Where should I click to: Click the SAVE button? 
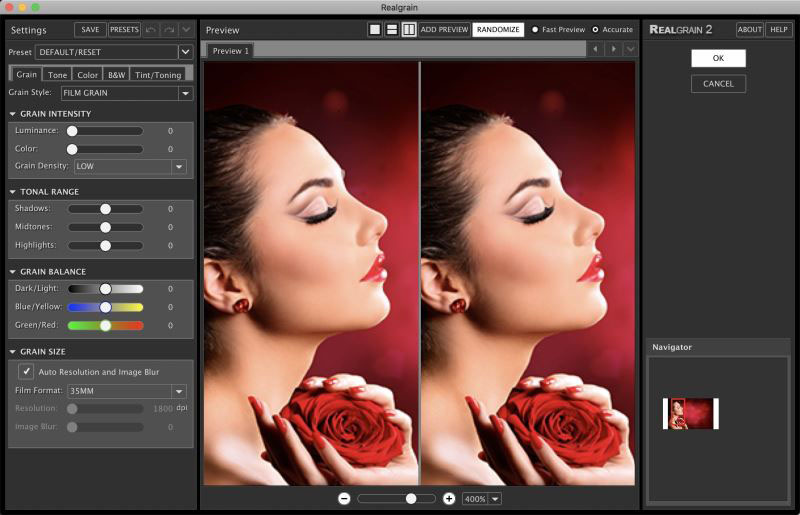[90, 30]
